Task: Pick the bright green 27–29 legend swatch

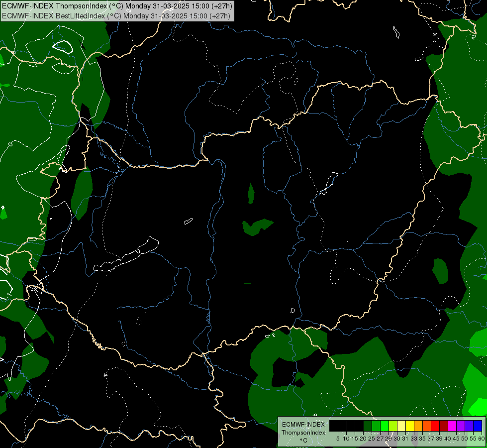Action: pyautogui.click(x=385, y=426)
